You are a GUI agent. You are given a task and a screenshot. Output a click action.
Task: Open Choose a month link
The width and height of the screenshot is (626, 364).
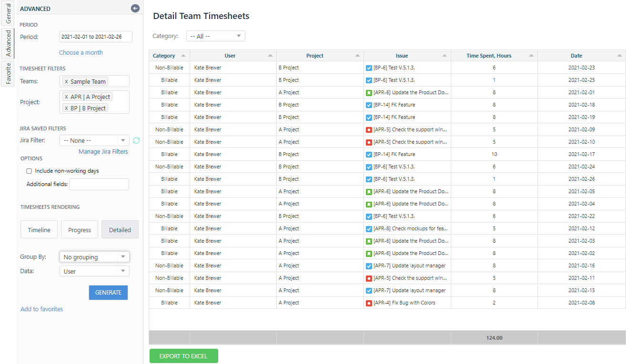click(x=81, y=52)
